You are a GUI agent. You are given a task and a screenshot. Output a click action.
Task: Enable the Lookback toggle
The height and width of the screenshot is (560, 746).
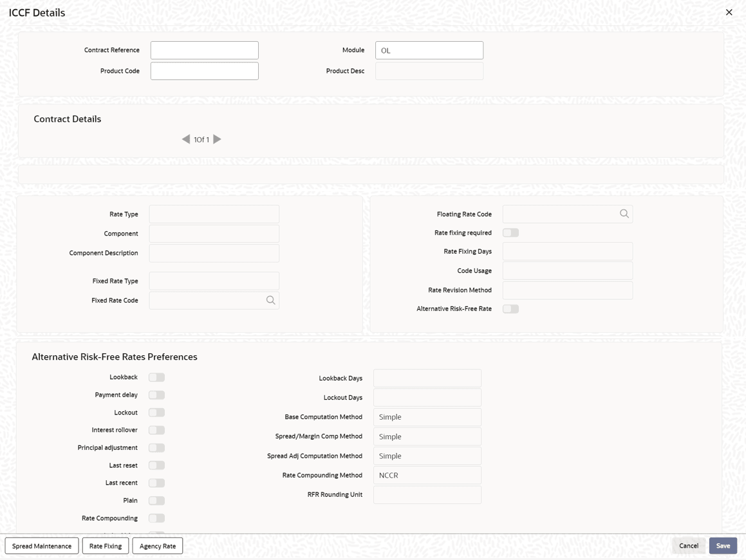(x=156, y=377)
